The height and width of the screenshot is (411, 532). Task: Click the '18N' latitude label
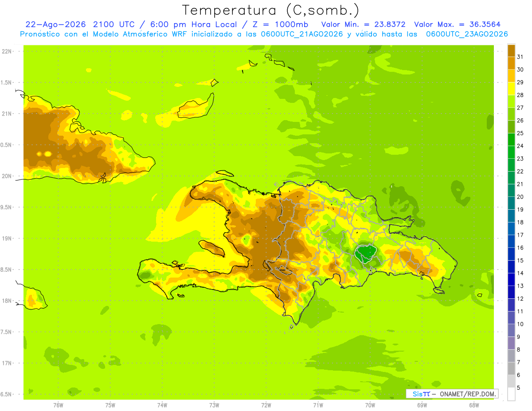[7, 301]
